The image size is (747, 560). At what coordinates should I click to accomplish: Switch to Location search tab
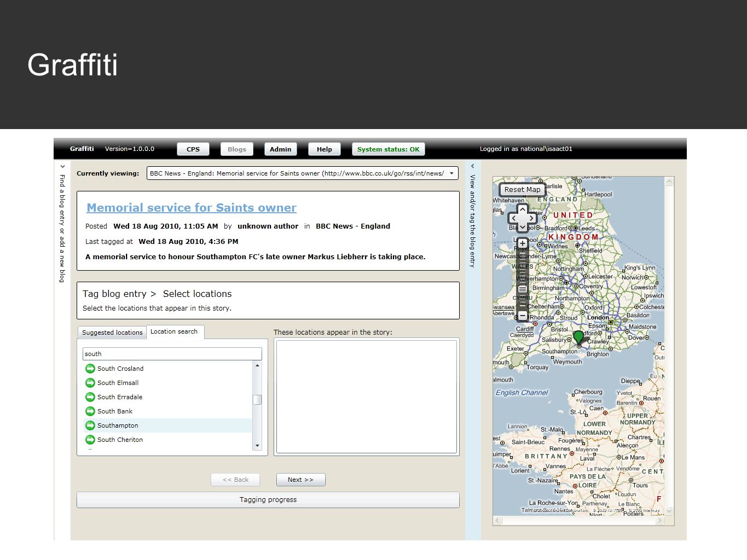(174, 331)
